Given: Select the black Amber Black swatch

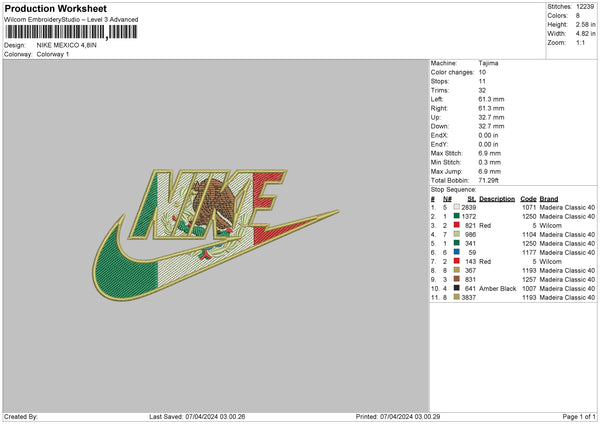Looking at the screenshot, I should point(457,288).
